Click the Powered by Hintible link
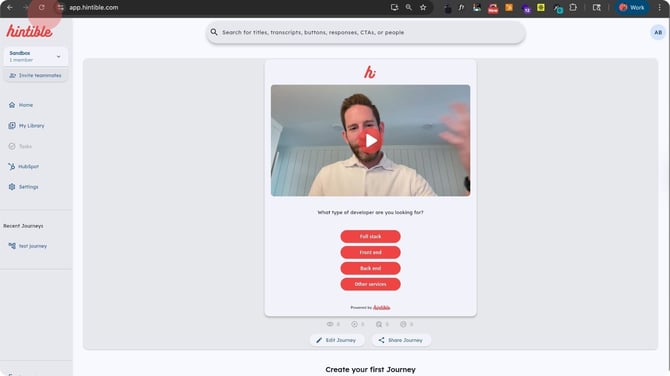This screenshot has height=376, width=670. pos(370,308)
